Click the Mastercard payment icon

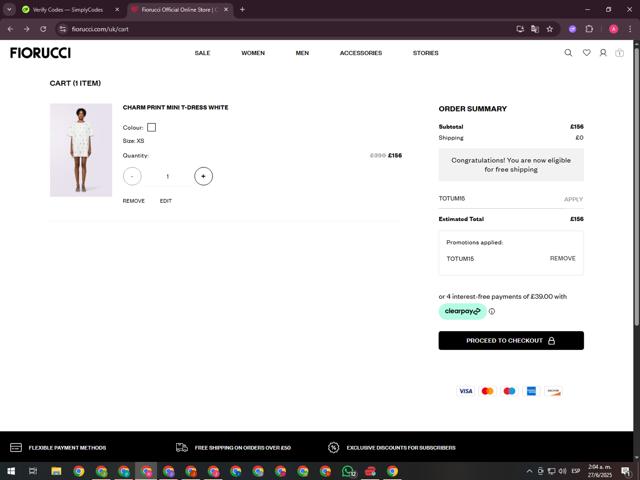(x=487, y=391)
